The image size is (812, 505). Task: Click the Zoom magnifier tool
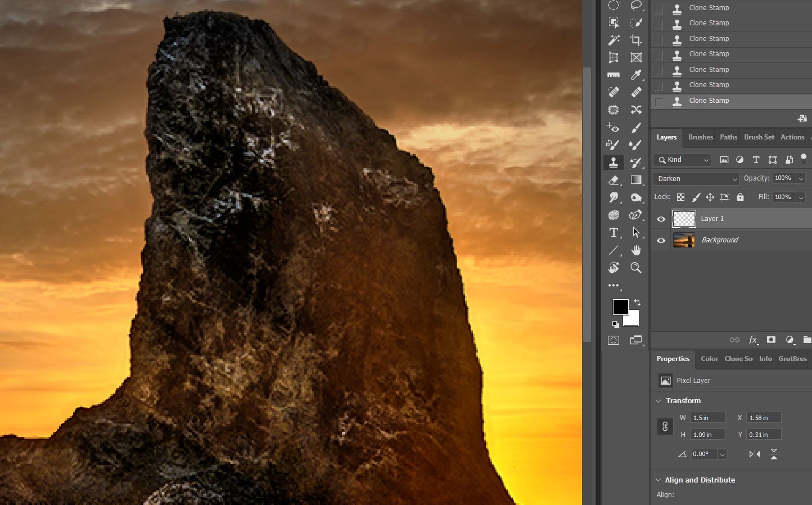pyautogui.click(x=636, y=268)
